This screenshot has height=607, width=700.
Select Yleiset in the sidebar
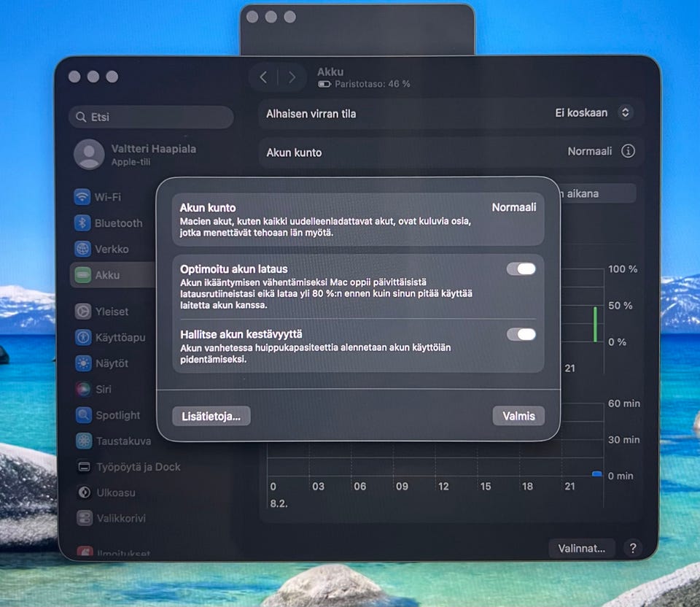pyautogui.click(x=112, y=312)
